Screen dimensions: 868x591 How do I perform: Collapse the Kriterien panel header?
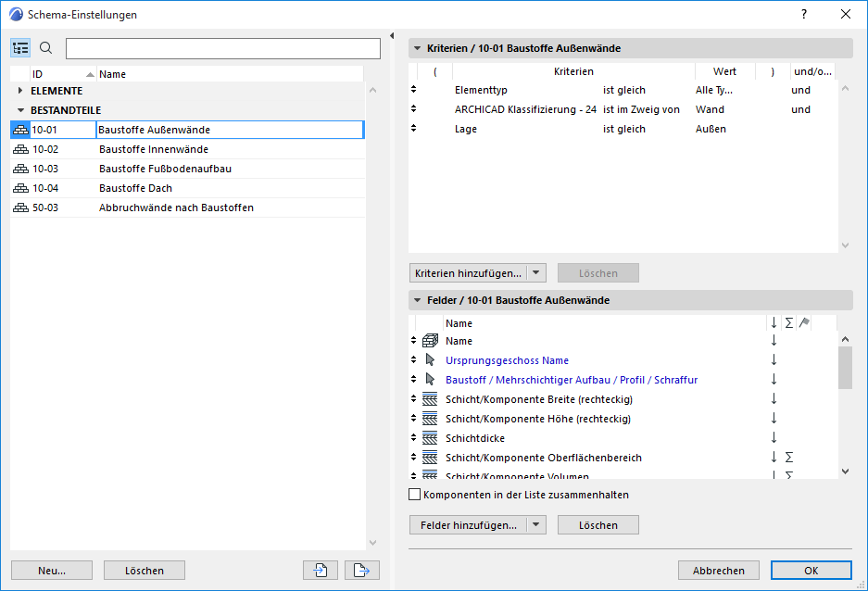[x=417, y=48]
